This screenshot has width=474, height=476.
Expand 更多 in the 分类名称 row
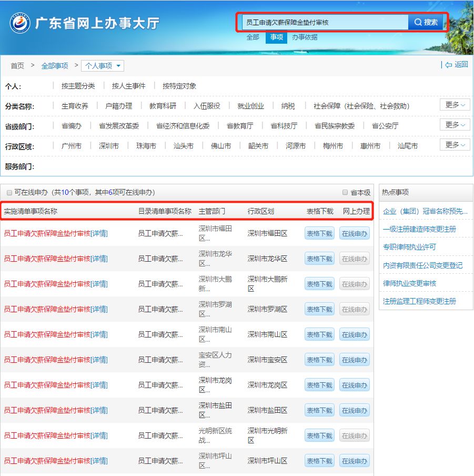455,105
